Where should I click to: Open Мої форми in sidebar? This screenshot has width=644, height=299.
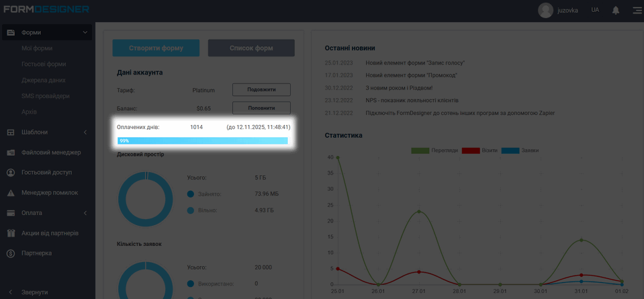[x=37, y=48]
